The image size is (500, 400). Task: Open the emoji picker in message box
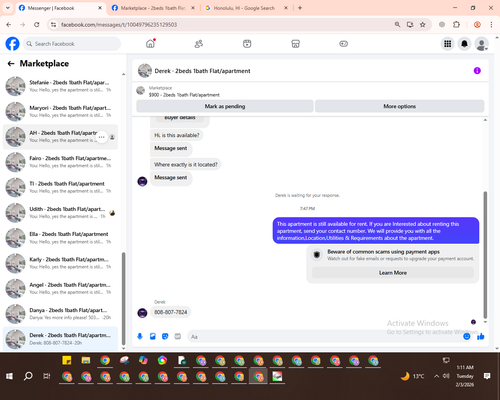coord(467,336)
